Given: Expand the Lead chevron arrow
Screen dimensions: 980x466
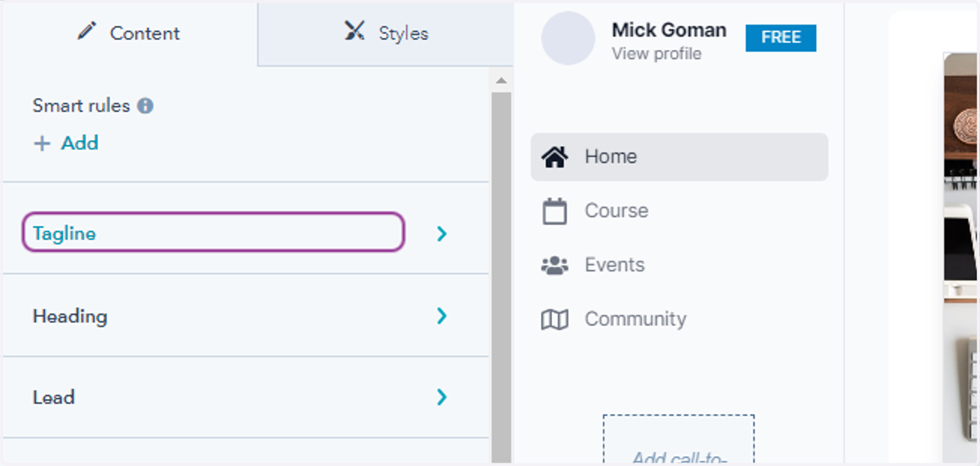Looking at the screenshot, I should point(442,397).
